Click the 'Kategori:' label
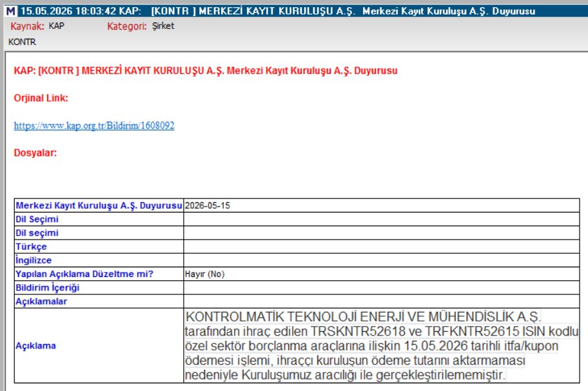The image size is (588, 391). [127, 26]
